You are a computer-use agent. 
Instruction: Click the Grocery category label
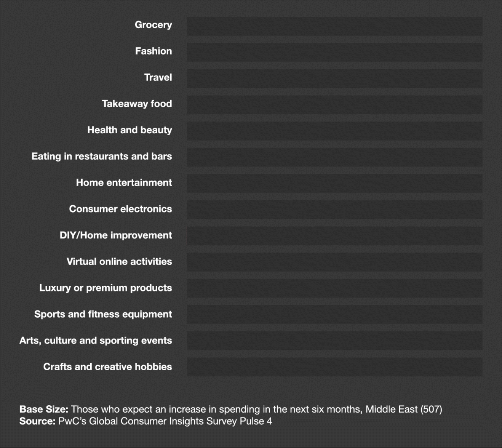coord(153,25)
